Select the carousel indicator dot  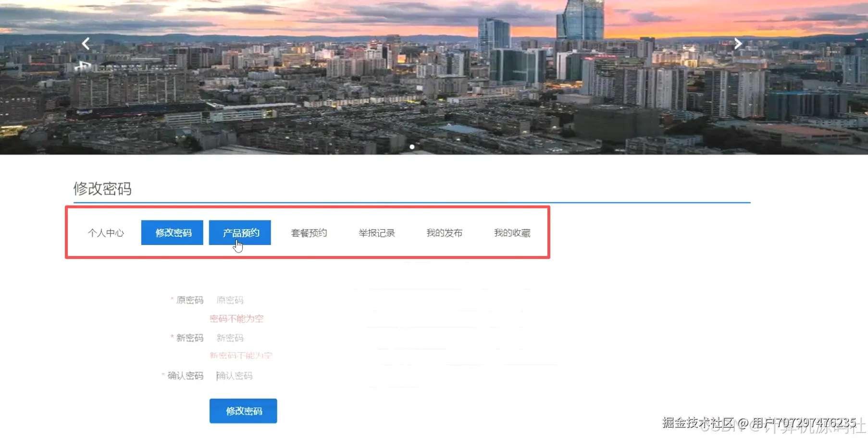[x=412, y=147]
